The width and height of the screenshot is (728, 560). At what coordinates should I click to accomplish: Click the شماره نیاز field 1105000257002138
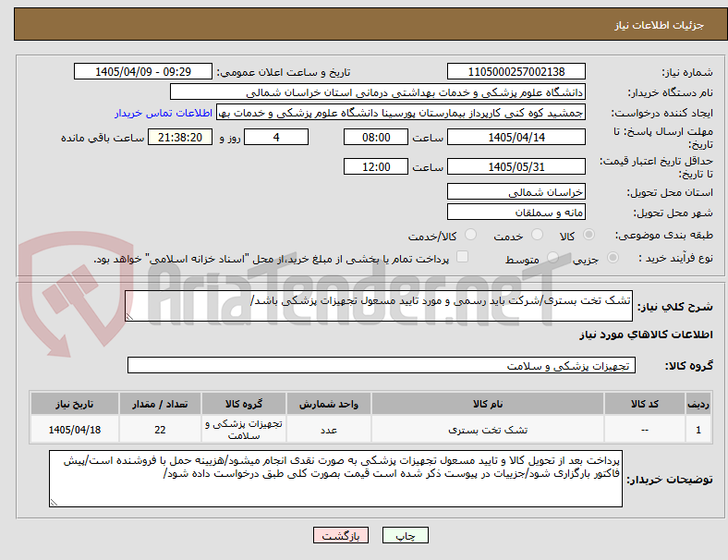(x=516, y=71)
